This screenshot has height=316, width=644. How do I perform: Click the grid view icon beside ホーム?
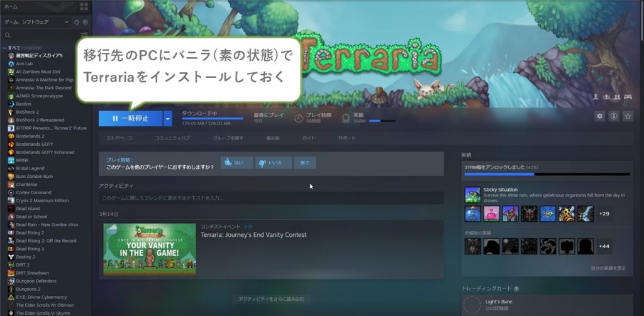pos(84,6)
